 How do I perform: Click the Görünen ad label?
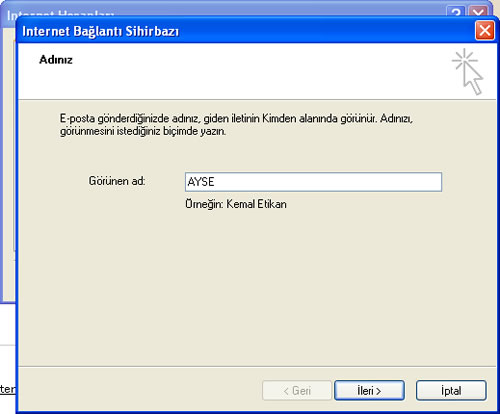pyautogui.click(x=117, y=181)
